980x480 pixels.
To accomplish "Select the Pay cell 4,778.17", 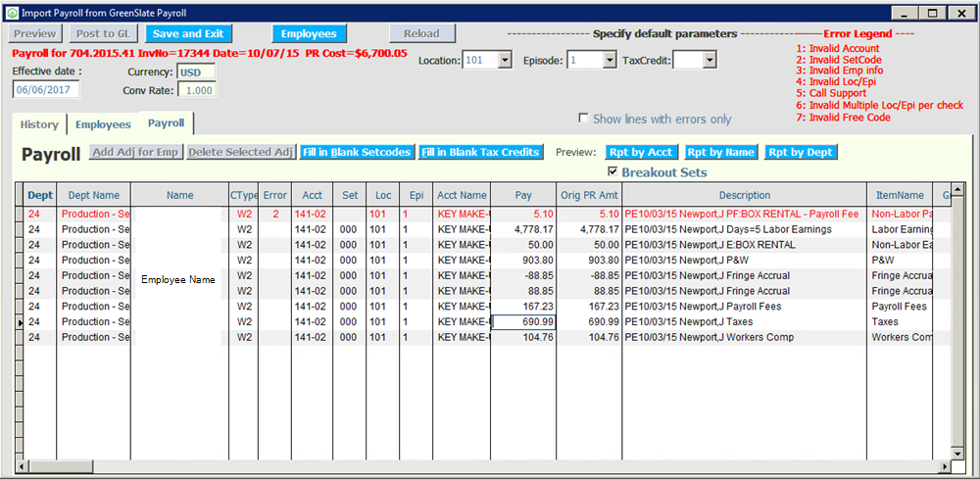I will pyautogui.click(x=523, y=229).
